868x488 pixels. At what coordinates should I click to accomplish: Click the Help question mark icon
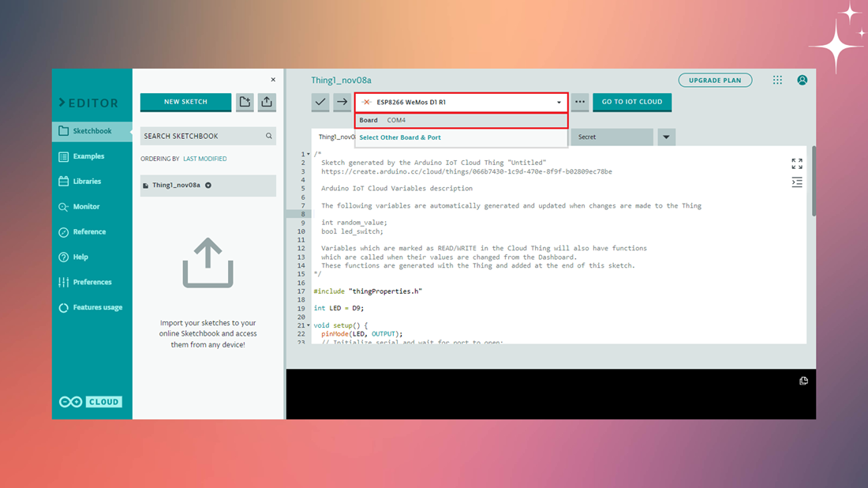coord(64,257)
